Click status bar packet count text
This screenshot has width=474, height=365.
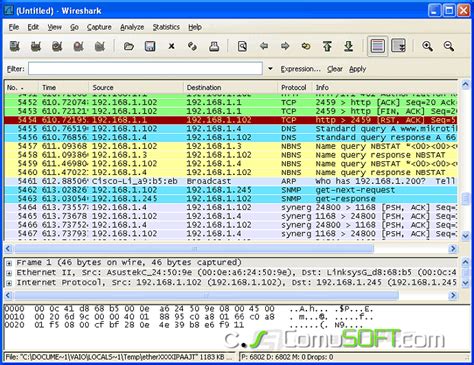point(287,357)
